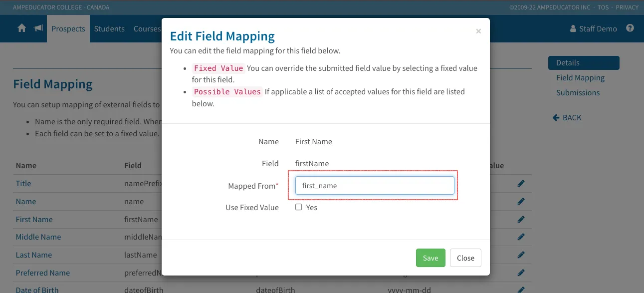
Task: Open the announcements megaphone icon
Action: tap(38, 28)
